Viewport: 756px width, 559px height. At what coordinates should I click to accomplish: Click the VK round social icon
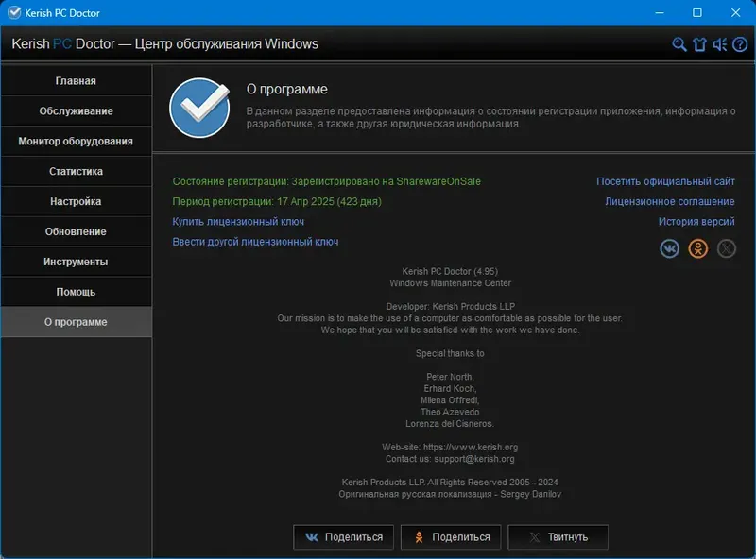(669, 248)
